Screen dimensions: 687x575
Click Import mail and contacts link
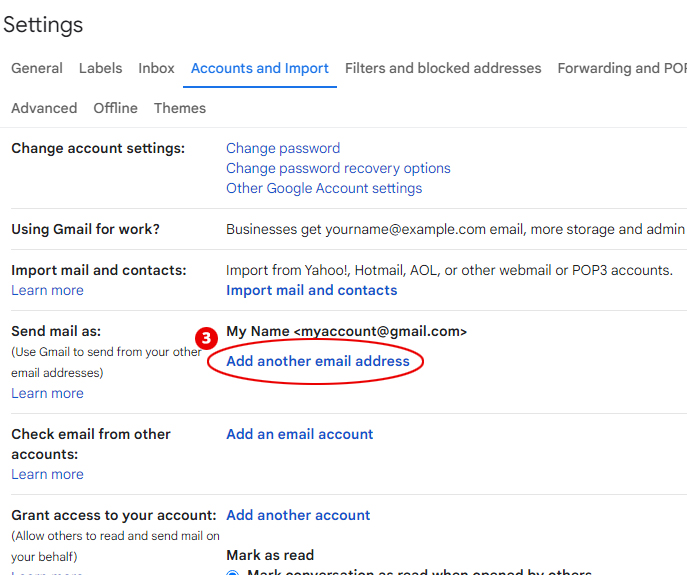tap(311, 290)
